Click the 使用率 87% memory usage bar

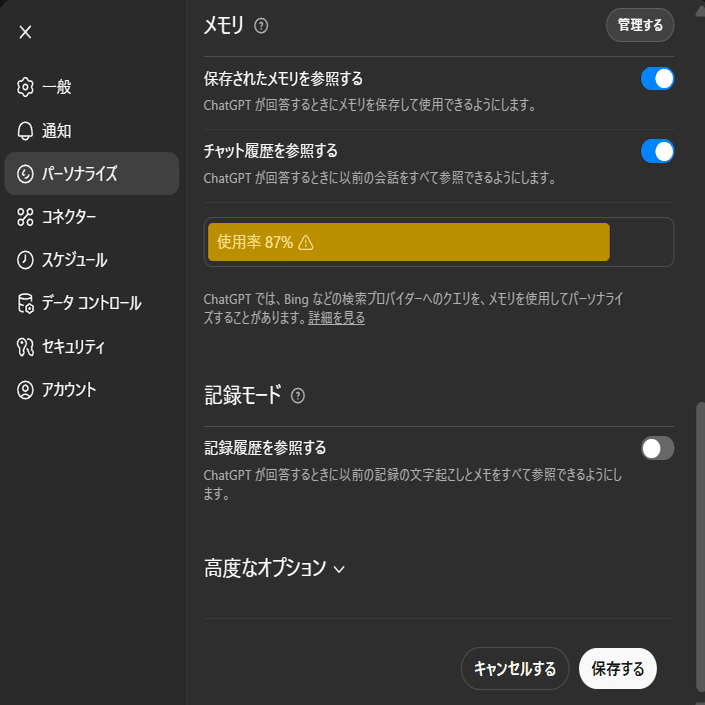click(408, 242)
